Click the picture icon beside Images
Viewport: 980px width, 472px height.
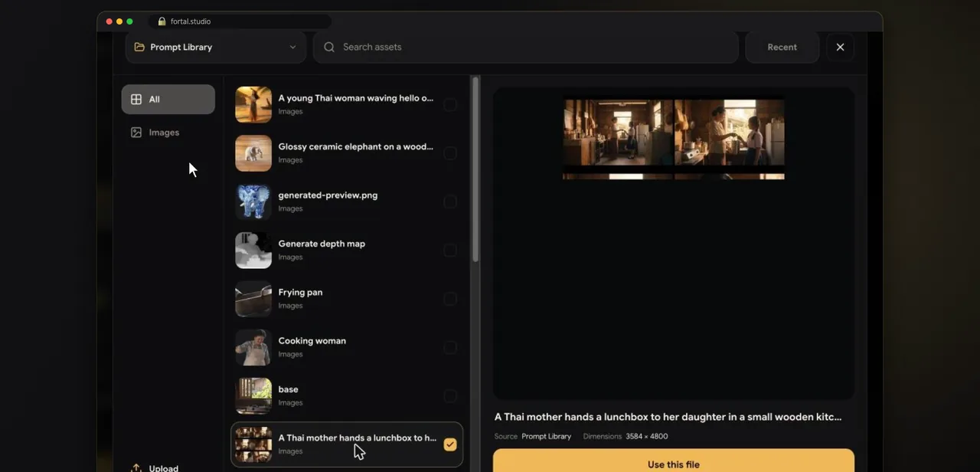point(136,133)
